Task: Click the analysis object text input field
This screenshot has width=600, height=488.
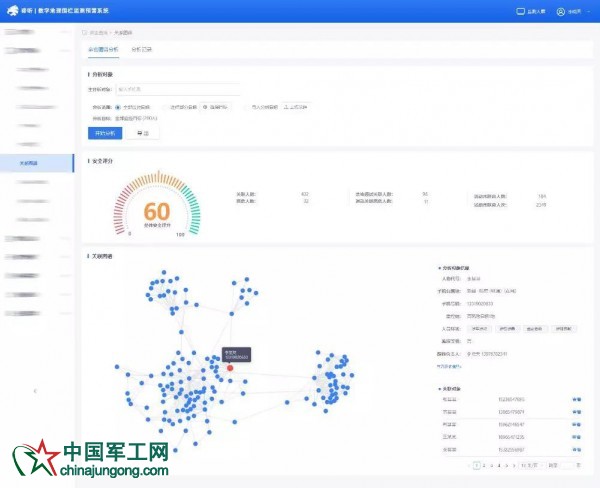Action: tap(178, 89)
